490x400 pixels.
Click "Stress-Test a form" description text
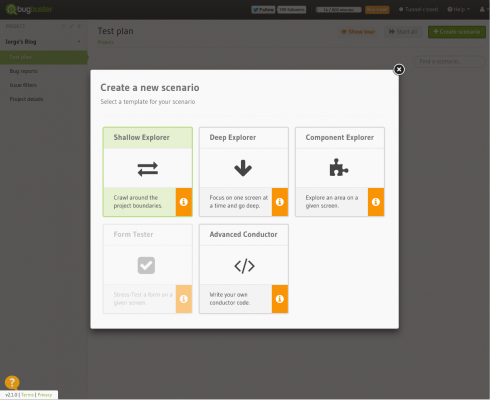click(x=143, y=299)
